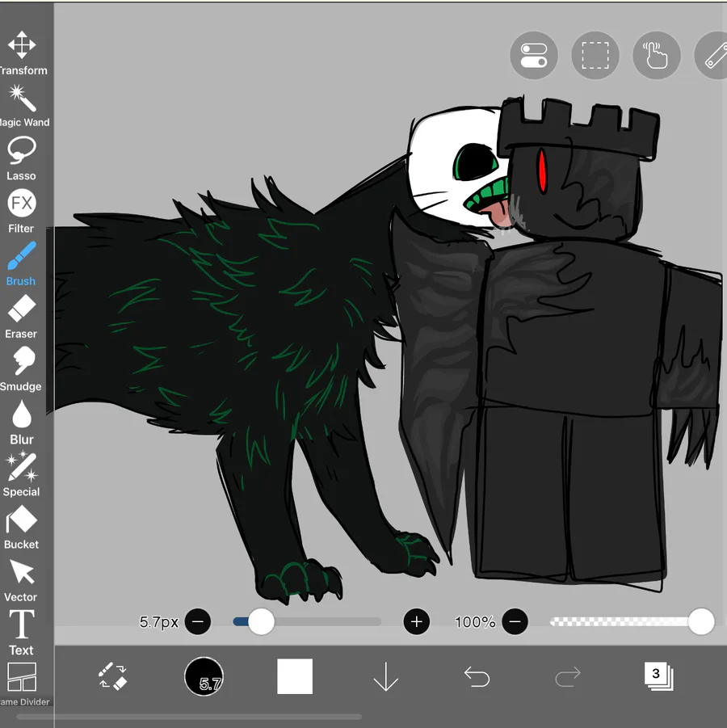Select the Smudge tool
Screen dimensions: 727x728
pos(21,369)
